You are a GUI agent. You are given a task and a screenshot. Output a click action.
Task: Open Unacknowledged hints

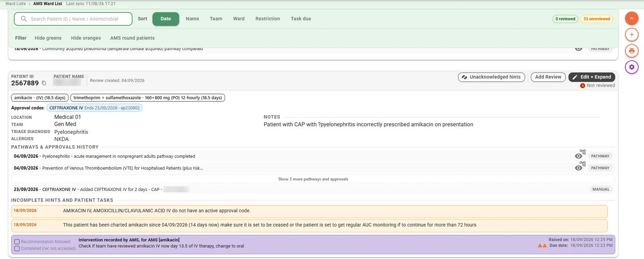491,77
